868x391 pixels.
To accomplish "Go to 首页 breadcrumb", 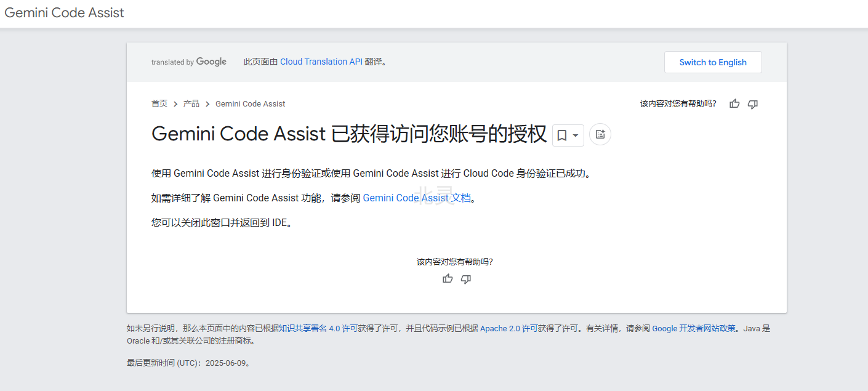I will point(159,103).
